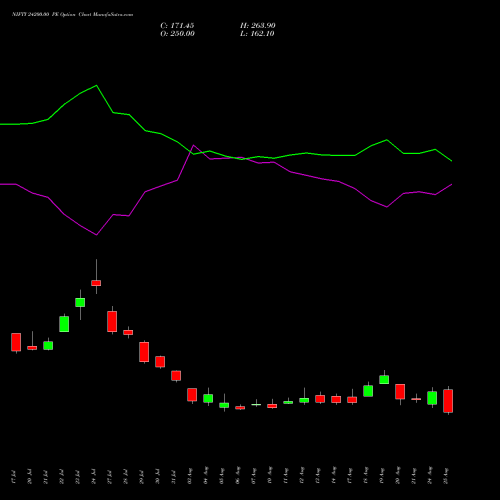The height and width of the screenshot is (500, 500).
Task: Click the final large red candlestick
Action: [x=448, y=401]
